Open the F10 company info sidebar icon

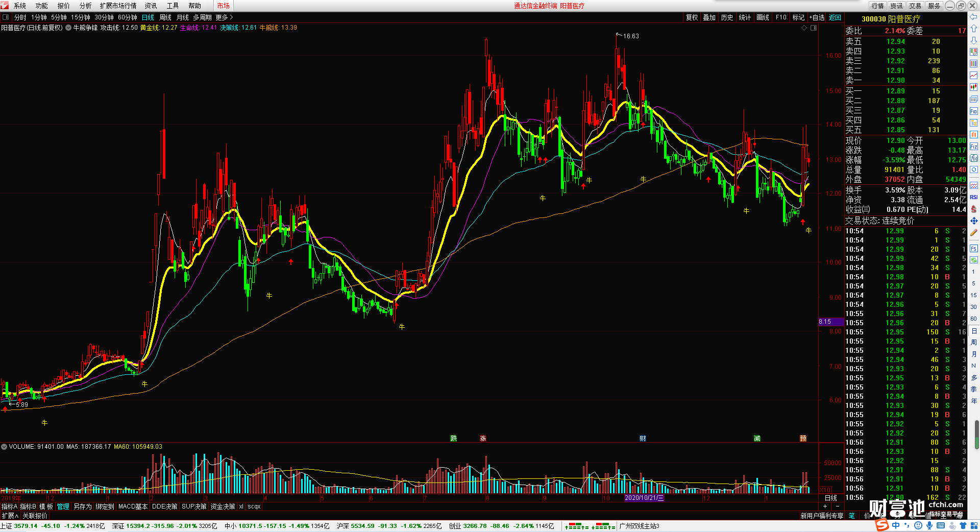pos(973,111)
